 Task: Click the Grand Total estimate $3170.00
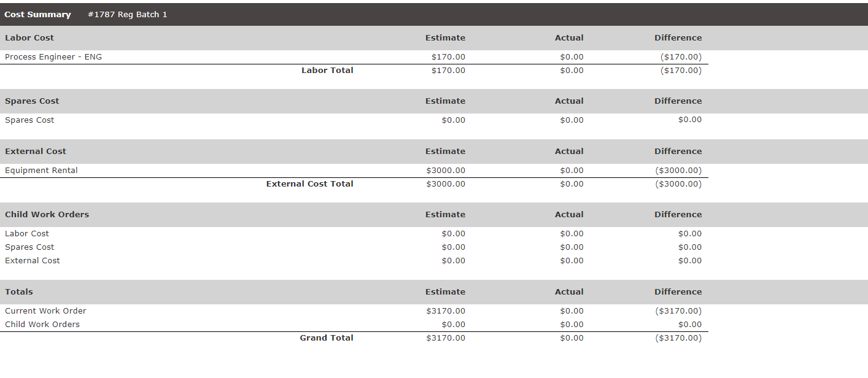446,338
